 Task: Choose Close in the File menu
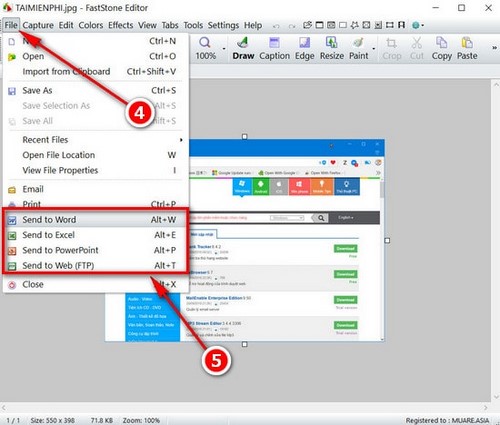click(x=95, y=284)
